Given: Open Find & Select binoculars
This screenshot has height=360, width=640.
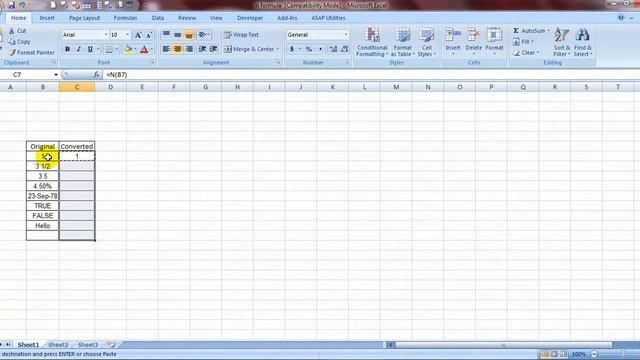Looking at the screenshot, I should [582, 42].
